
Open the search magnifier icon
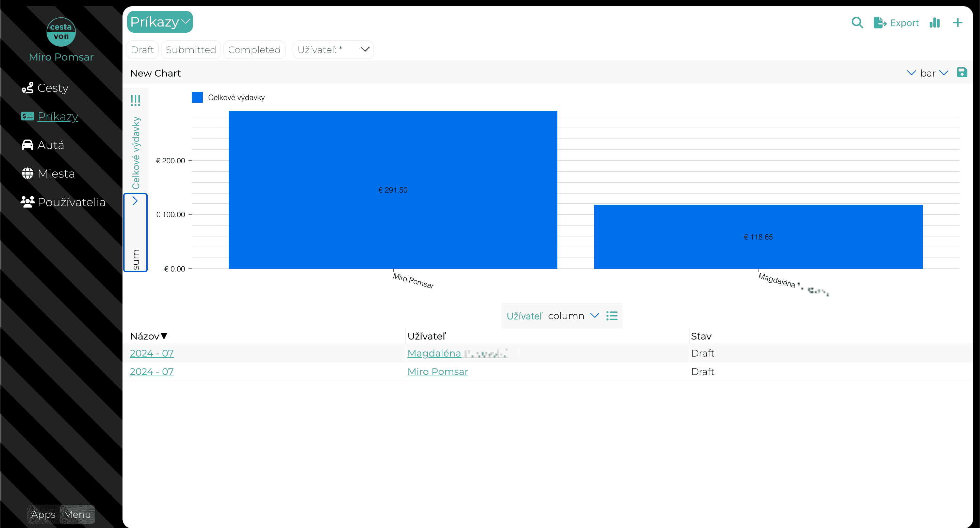point(857,23)
